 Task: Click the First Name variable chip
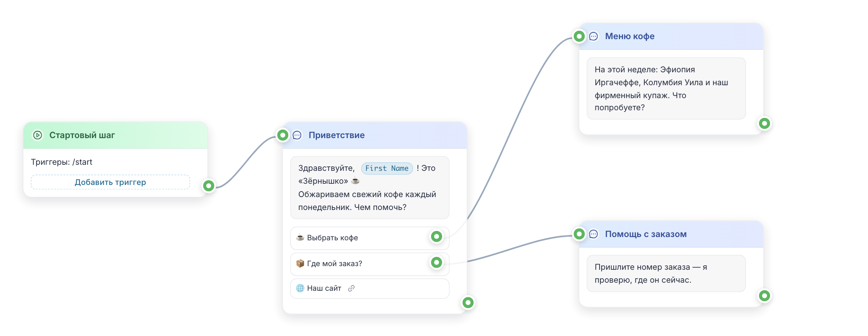[387, 168]
